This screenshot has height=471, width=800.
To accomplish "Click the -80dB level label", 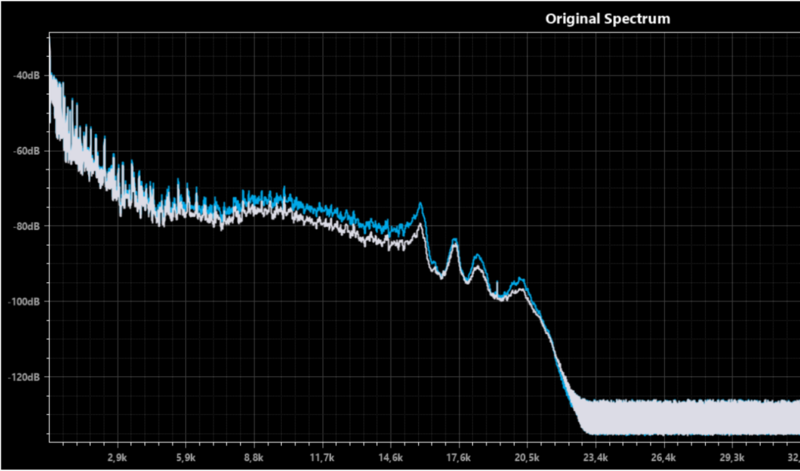I will [26, 226].
